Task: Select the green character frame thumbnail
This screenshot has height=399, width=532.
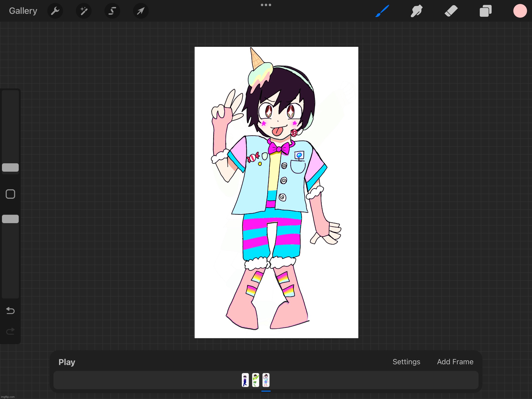Action: [255, 380]
